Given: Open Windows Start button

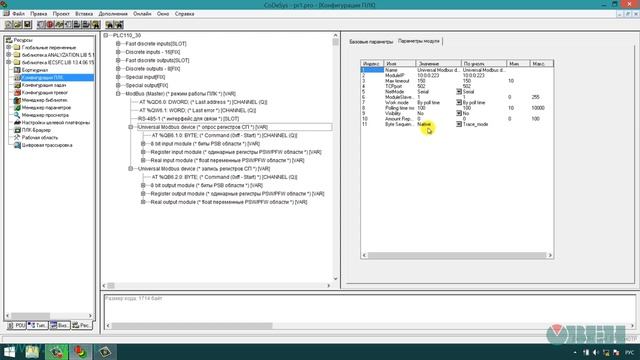Looking at the screenshot, I should coord(9,352).
